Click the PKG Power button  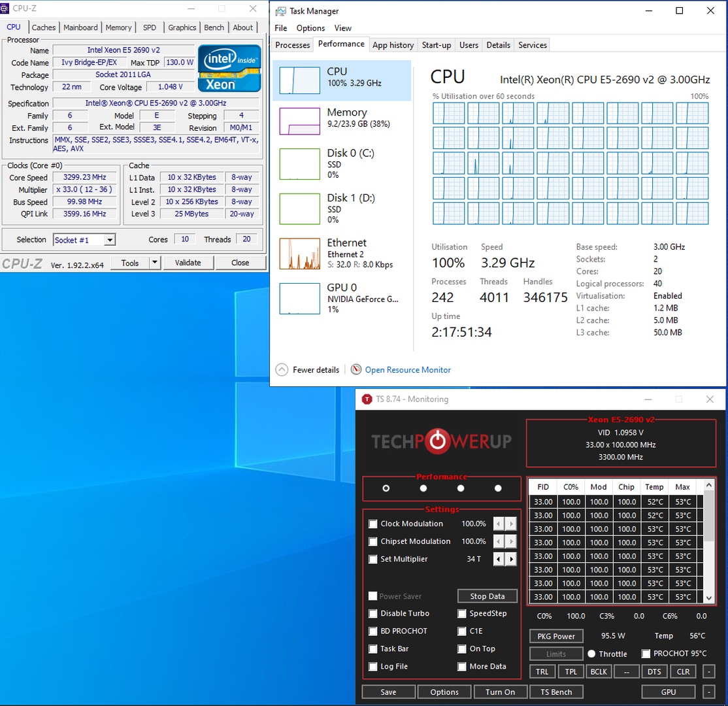[x=555, y=636]
